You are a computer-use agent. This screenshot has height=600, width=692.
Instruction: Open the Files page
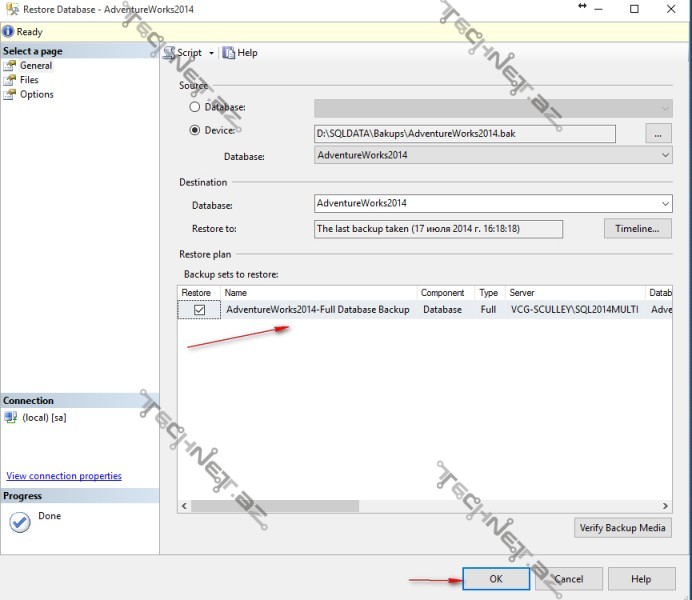coord(29,80)
